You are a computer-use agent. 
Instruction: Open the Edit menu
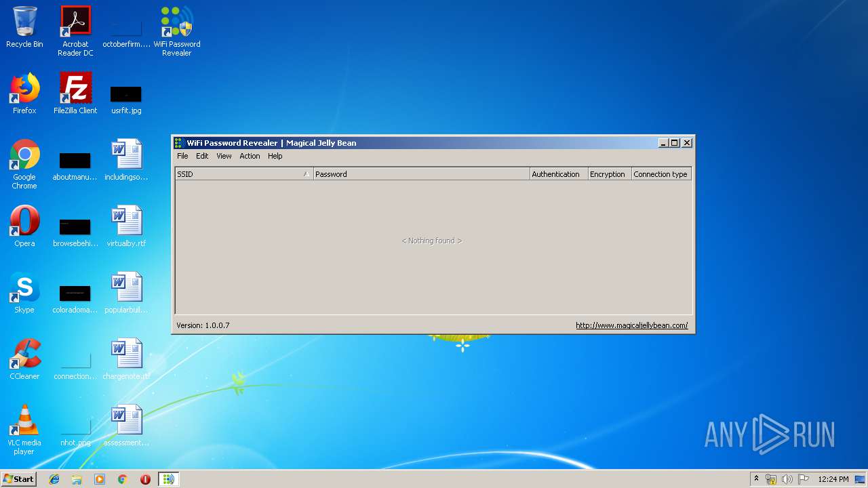tap(202, 156)
